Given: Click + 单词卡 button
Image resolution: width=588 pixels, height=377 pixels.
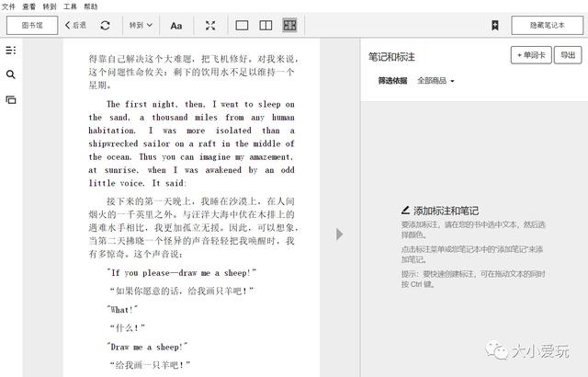Looking at the screenshot, I should pos(531,55).
